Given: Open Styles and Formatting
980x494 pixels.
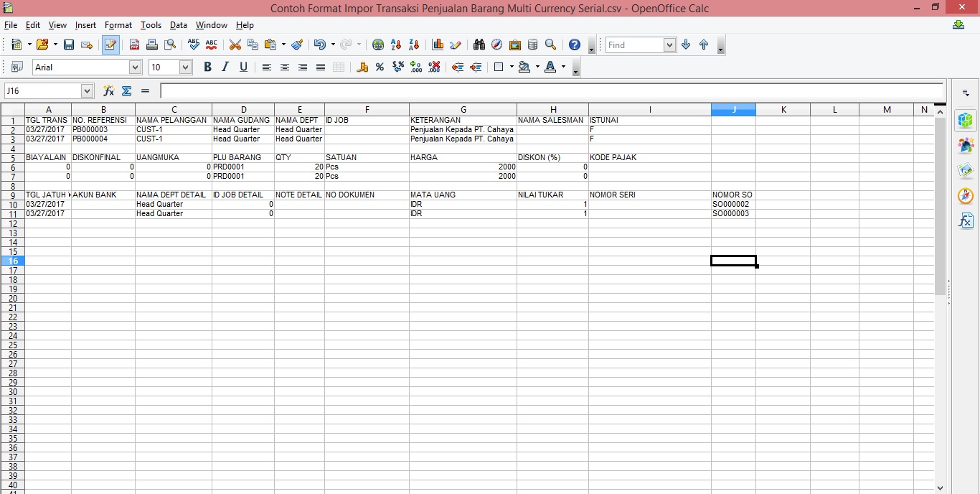Looking at the screenshot, I should point(17,67).
